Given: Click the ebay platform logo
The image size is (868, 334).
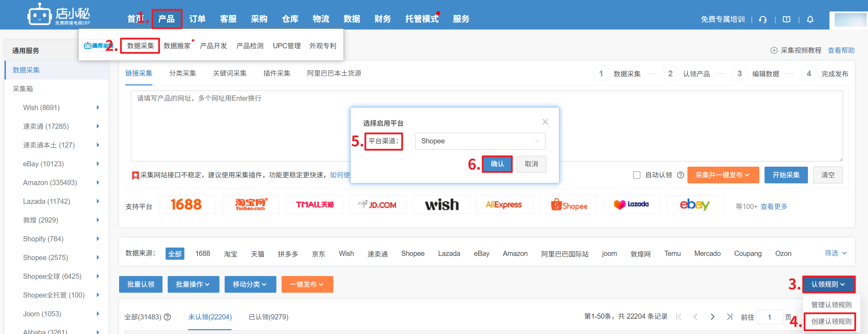Looking at the screenshot, I should 695,204.
